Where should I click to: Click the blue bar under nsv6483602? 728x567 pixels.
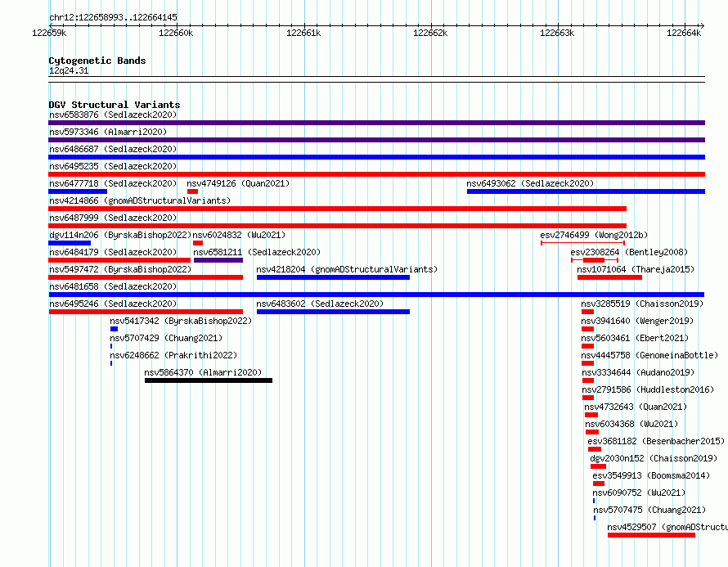click(334, 312)
